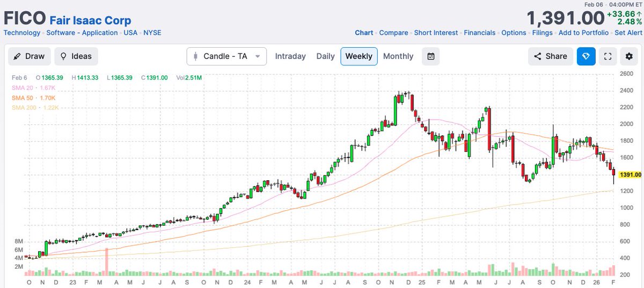Click the Technology sector link
This screenshot has width=644, height=288.
coord(22,33)
